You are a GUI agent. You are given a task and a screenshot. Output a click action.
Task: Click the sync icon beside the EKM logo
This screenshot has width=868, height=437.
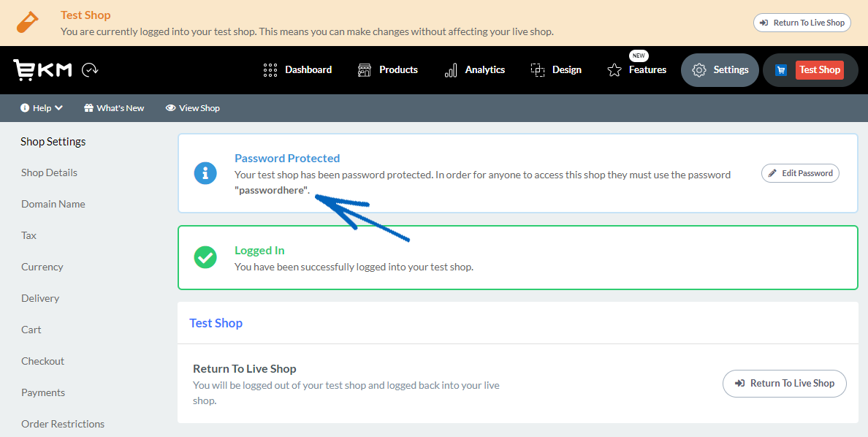coord(90,69)
